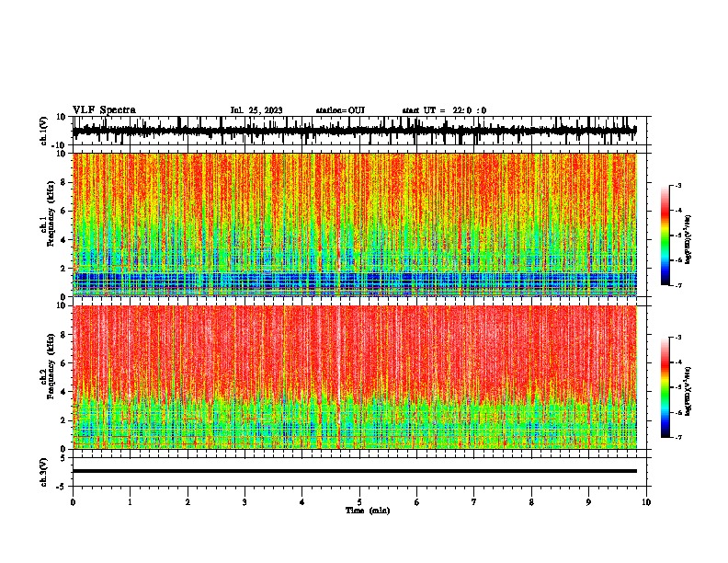Click the '-7' label on ch.2 color scale
Screen dimensions: 728x563
[x=677, y=437]
